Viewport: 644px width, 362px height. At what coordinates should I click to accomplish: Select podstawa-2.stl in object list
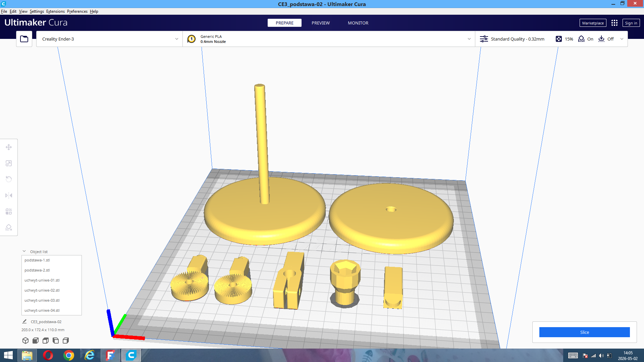click(52, 270)
